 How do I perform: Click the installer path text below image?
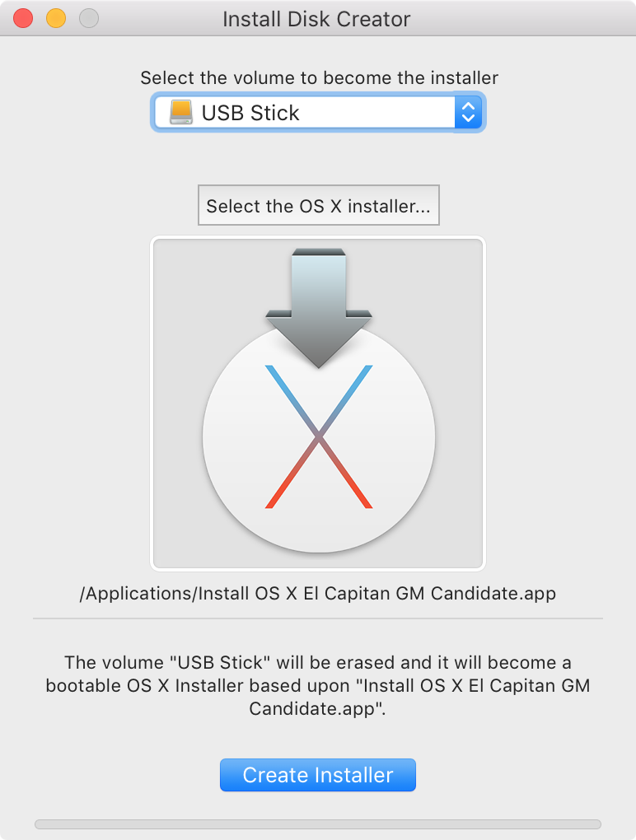click(x=318, y=593)
